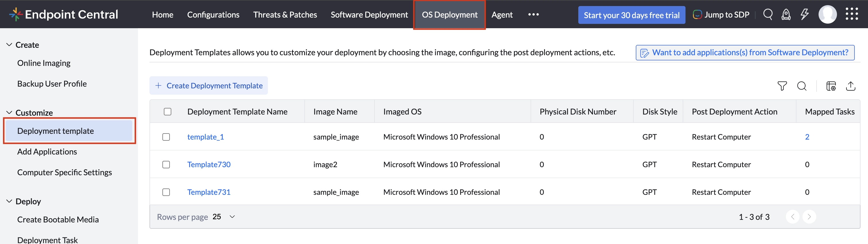The width and height of the screenshot is (868, 244).
Task: Click sample_image cell in template_1 row
Action: tap(336, 137)
